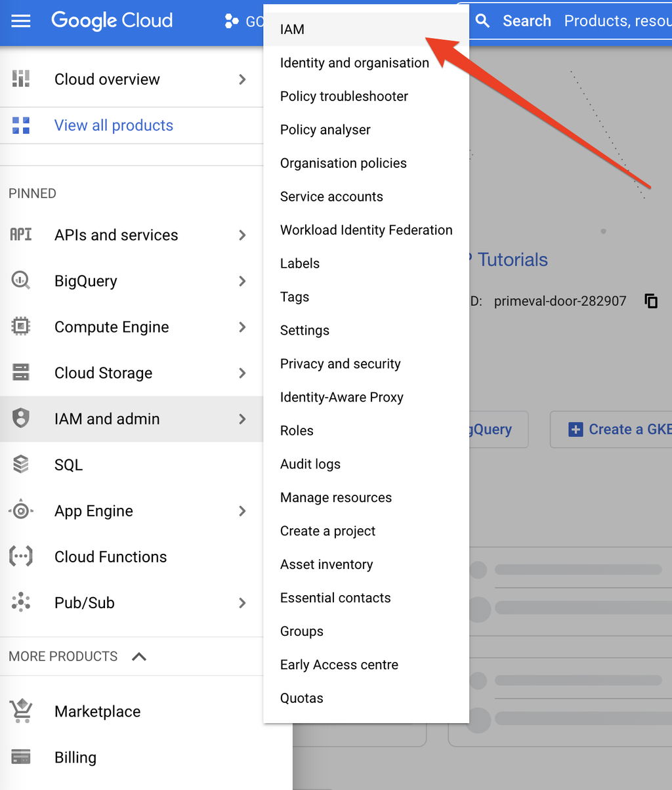Expand BigQuery submenu chevron
Image resolution: width=672 pixels, height=790 pixels.
[242, 281]
